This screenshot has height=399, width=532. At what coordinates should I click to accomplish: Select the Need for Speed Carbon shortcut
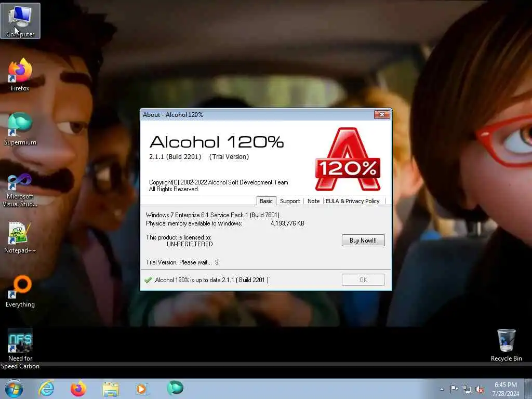[x=20, y=349]
